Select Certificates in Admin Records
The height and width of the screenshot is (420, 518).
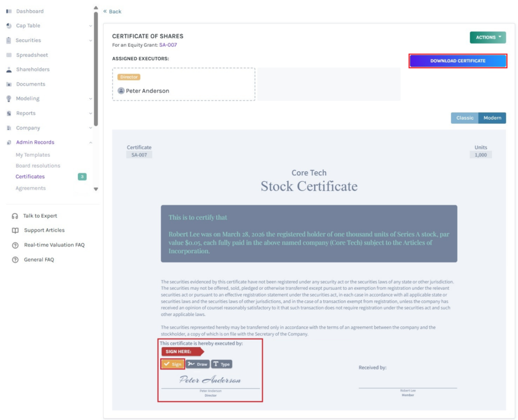pyautogui.click(x=30, y=176)
